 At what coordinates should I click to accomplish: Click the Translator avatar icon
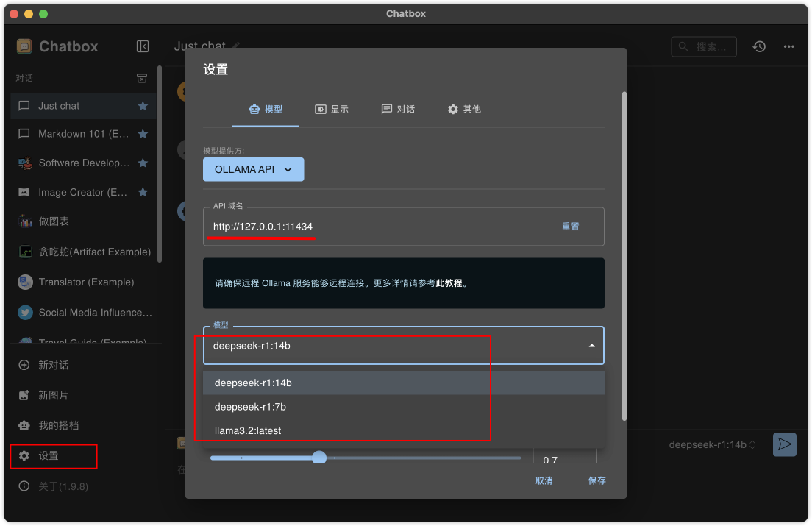(25, 282)
